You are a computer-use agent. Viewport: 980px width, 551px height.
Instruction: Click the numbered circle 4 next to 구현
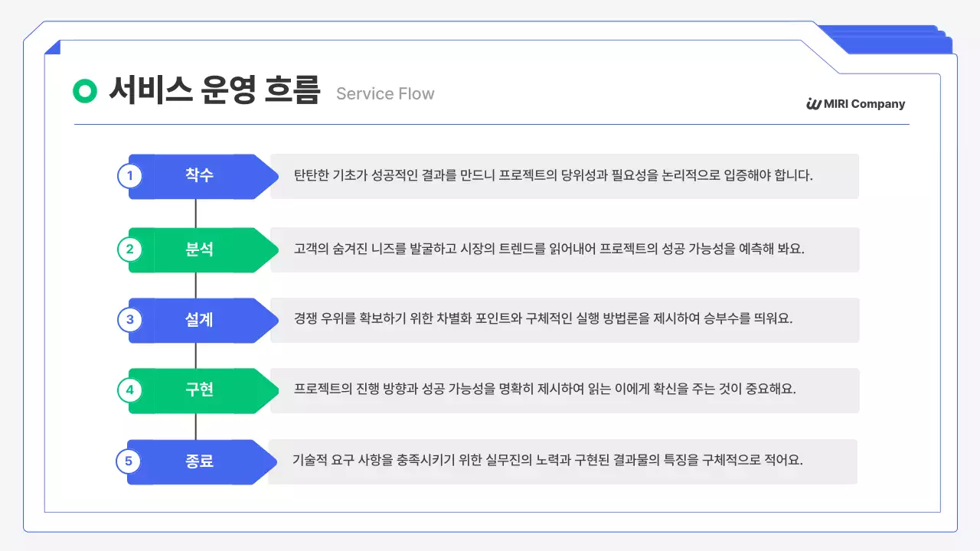point(129,390)
